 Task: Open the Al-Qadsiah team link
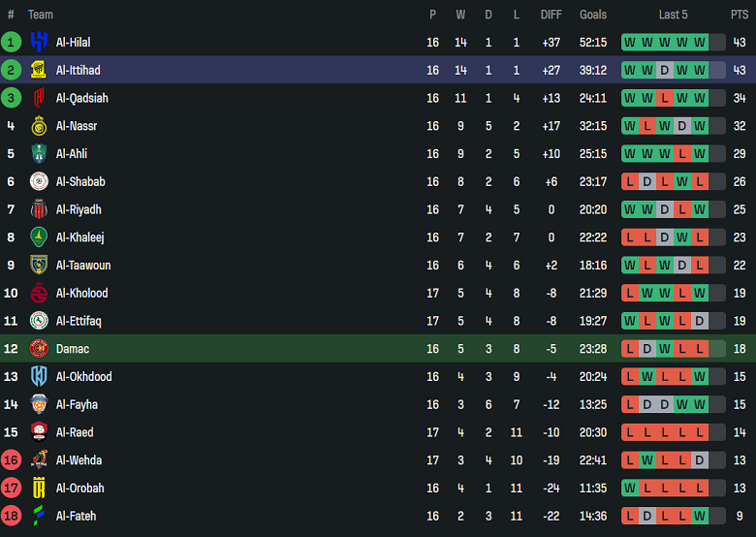[82, 98]
